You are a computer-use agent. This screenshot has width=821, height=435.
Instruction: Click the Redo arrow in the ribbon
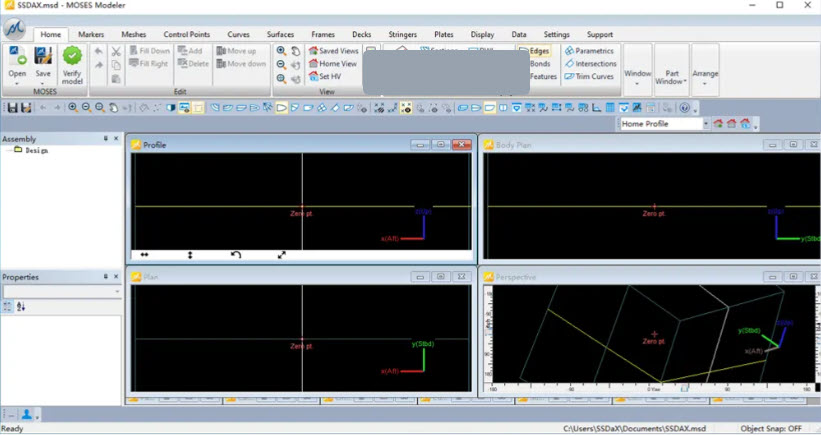coord(98,65)
